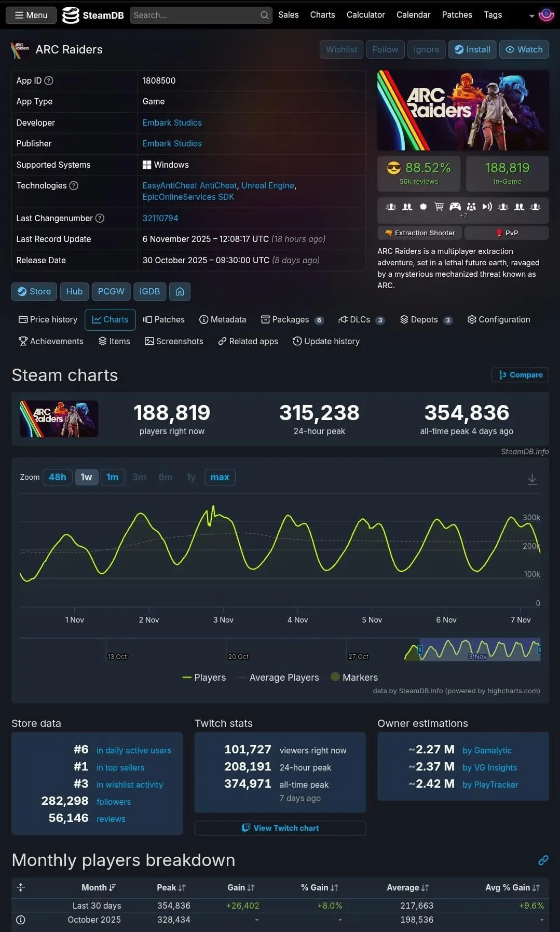560x932 pixels.
Task: Toggle Markers visibility in chart legend
Action: [x=354, y=678]
